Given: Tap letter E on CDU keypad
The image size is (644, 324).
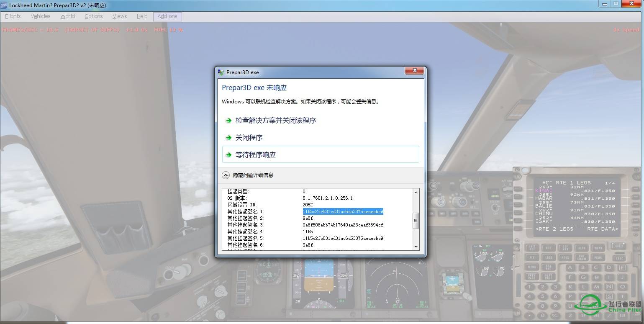Looking at the screenshot, I should click(x=622, y=268).
